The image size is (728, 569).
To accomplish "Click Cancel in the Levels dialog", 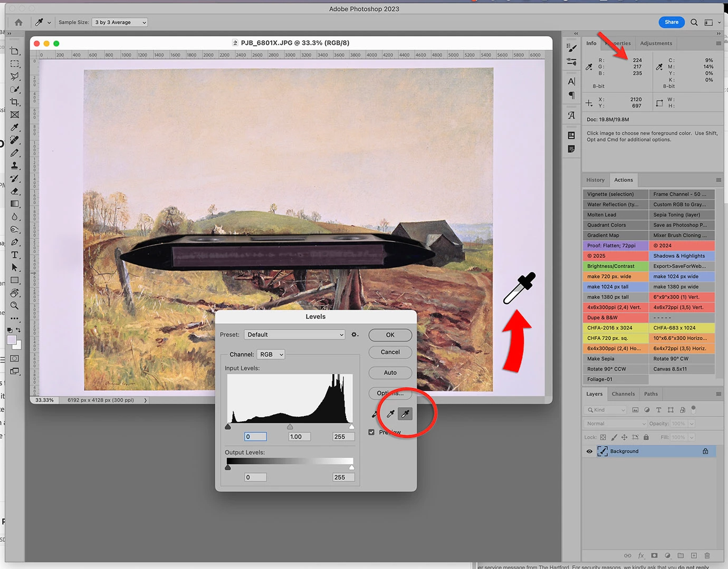I will pyautogui.click(x=390, y=352).
